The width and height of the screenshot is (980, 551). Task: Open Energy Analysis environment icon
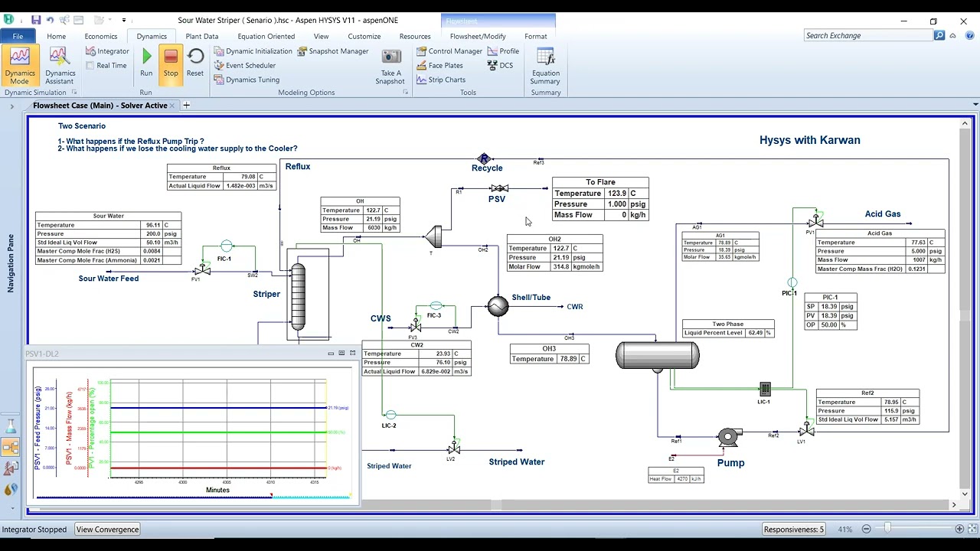tap(11, 489)
